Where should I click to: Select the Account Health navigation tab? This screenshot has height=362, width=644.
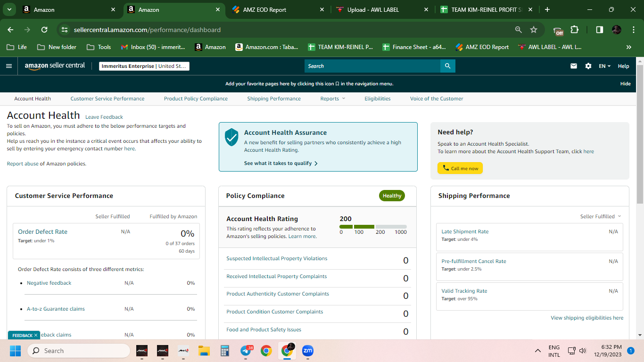[x=33, y=99]
